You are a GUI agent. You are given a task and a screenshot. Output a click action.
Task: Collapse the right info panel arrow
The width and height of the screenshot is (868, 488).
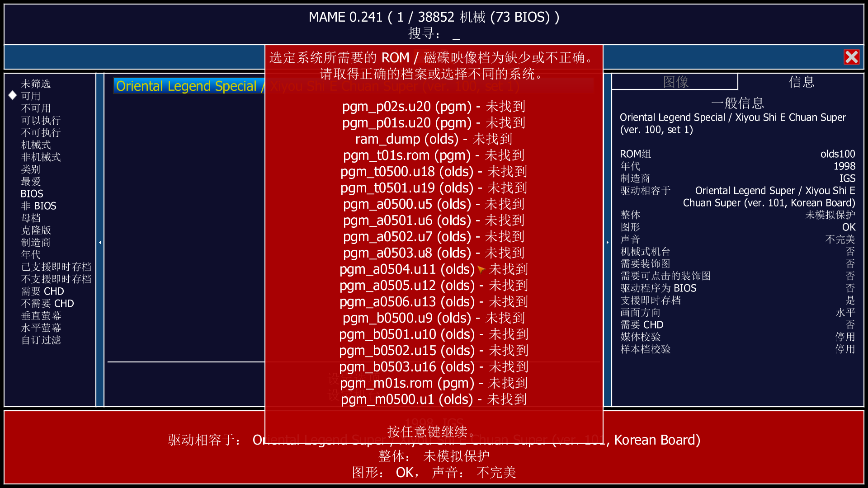coord(607,242)
